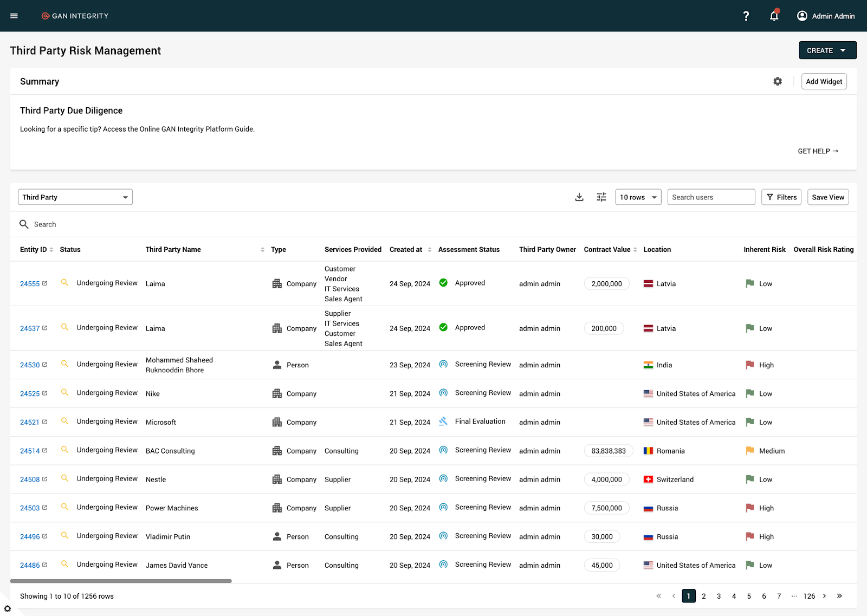Screen dimensions: 867x616
Task: Click Company building icon for BAC Consulting
Action: [277, 451]
